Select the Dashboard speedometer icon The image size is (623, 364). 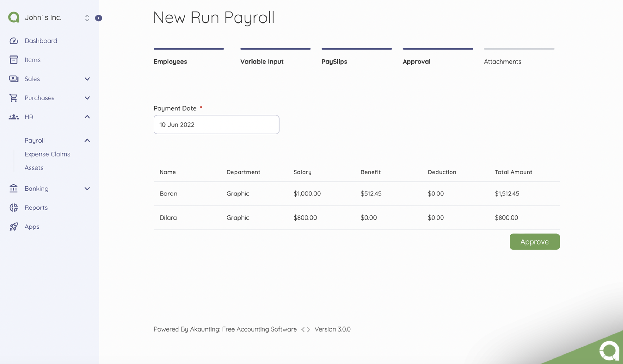13,41
